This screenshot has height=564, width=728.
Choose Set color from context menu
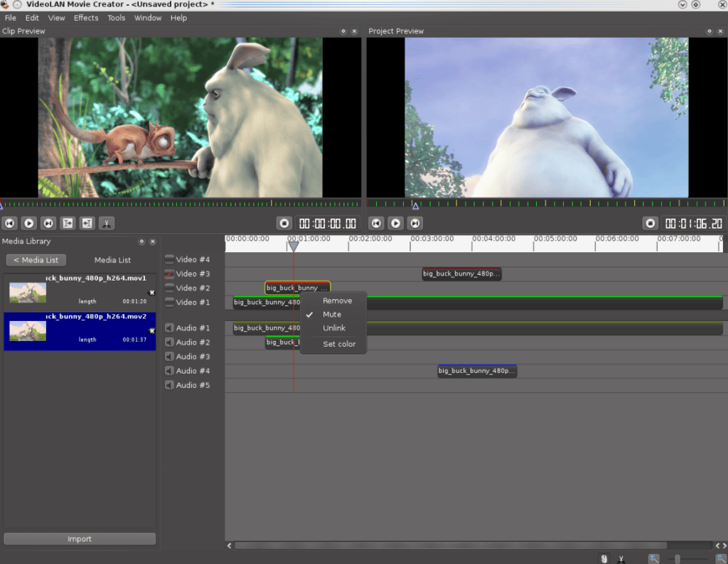tap(333, 344)
